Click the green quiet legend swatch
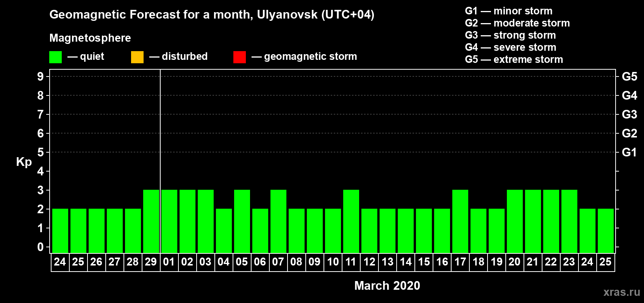 click(x=55, y=57)
